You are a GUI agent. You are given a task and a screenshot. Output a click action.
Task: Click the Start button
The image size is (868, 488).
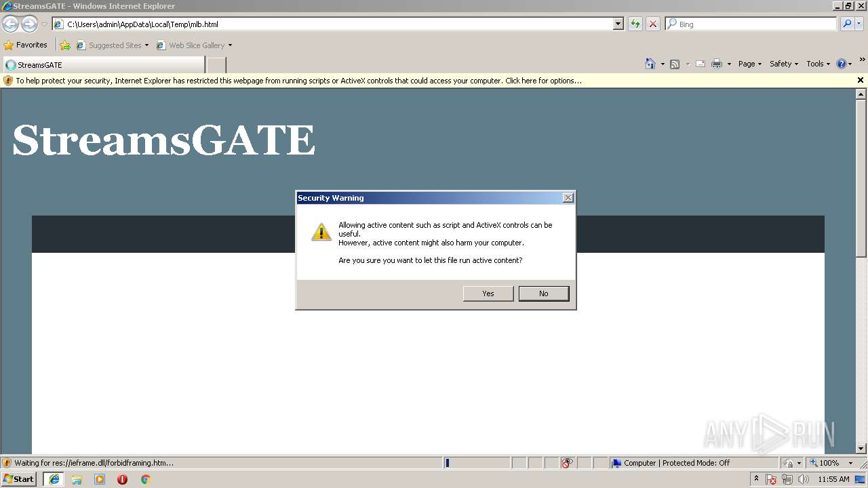[19, 479]
